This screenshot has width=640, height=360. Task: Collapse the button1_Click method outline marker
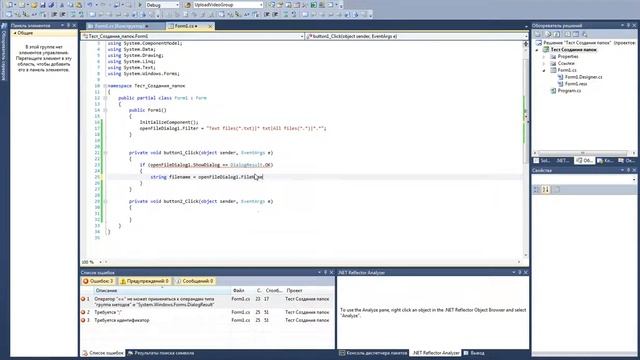coord(105,153)
